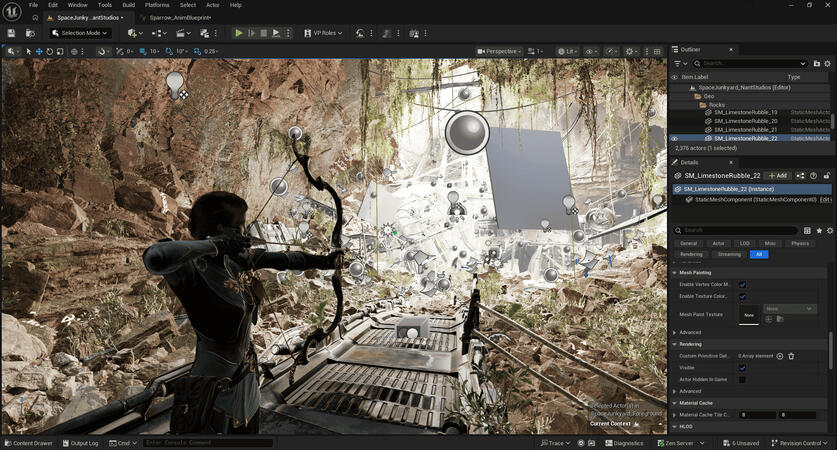
Task: Open the viewport settings gear dropdown
Action: (x=631, y=52)
